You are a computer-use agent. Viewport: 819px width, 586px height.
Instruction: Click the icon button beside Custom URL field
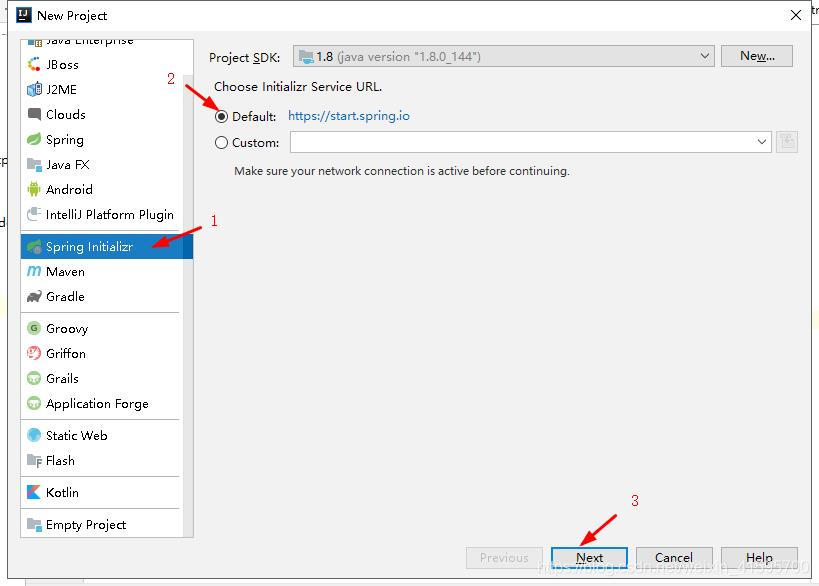coord(787,142)
